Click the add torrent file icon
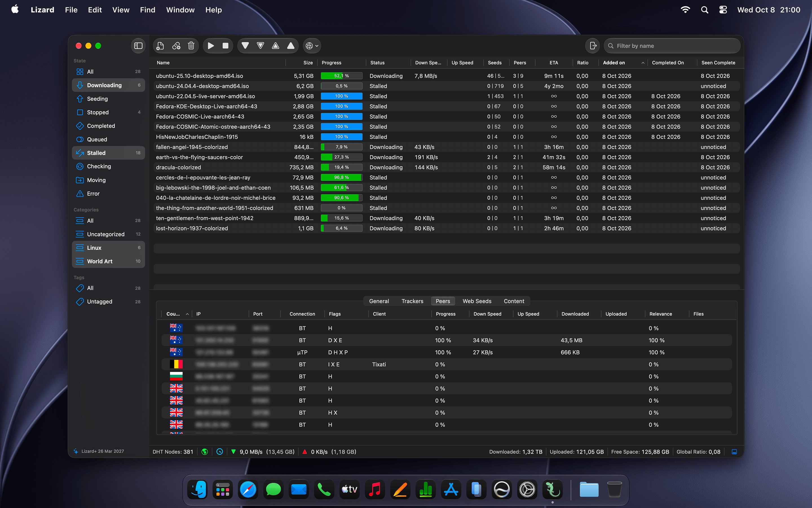 tap(160, 46)
